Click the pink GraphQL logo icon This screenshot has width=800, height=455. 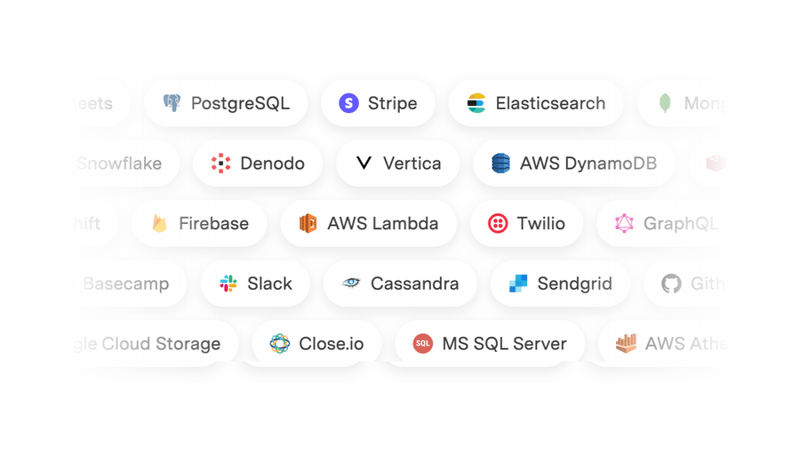[x=624, y=223]
